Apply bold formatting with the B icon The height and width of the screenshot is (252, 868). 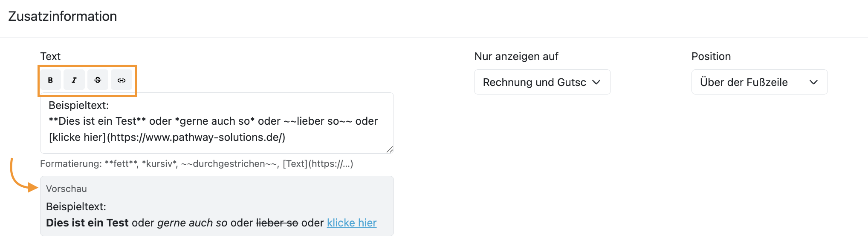coord(50,80)
